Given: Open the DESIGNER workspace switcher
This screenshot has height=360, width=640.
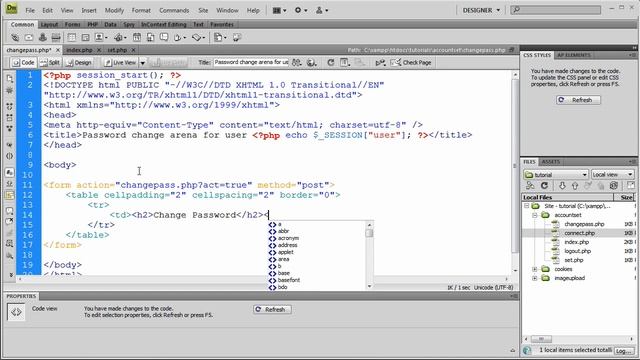Looking at the screenshot, I should (481, 10).
